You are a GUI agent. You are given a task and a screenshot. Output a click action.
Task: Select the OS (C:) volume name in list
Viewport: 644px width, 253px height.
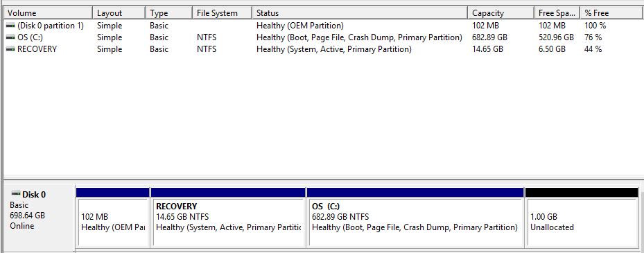coord(30,37)
